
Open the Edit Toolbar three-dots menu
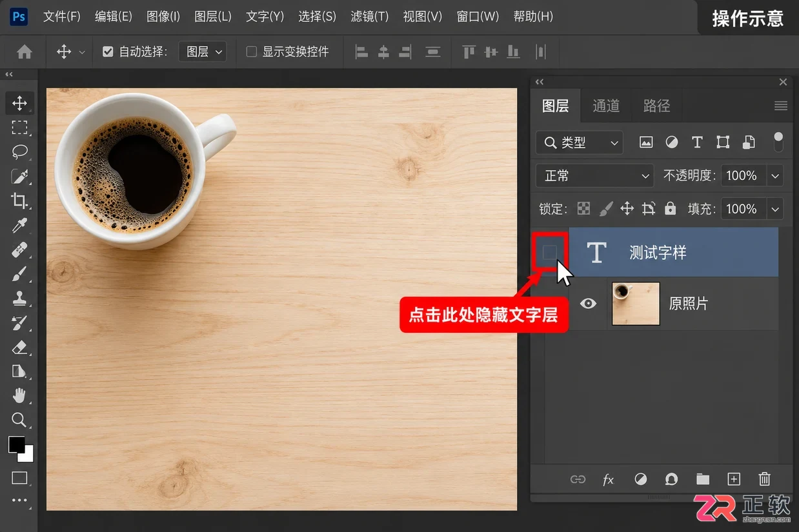[19, 500]
